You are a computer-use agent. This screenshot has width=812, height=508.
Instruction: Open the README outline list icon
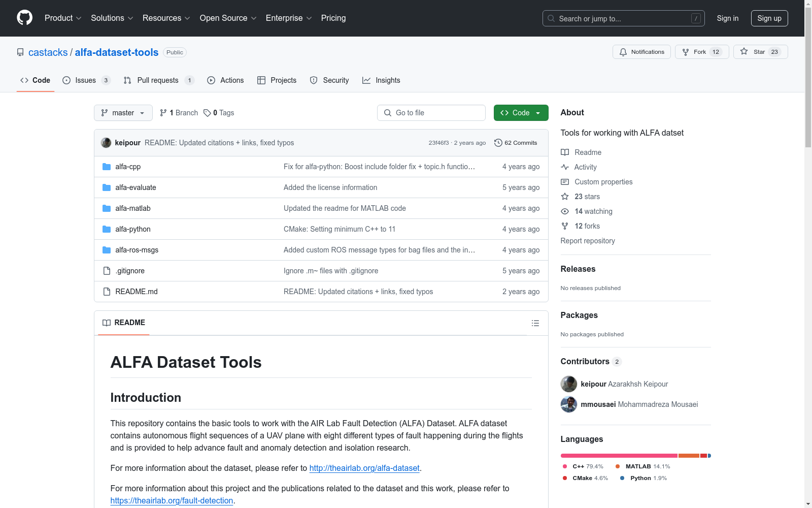click(x=535, y=323)
